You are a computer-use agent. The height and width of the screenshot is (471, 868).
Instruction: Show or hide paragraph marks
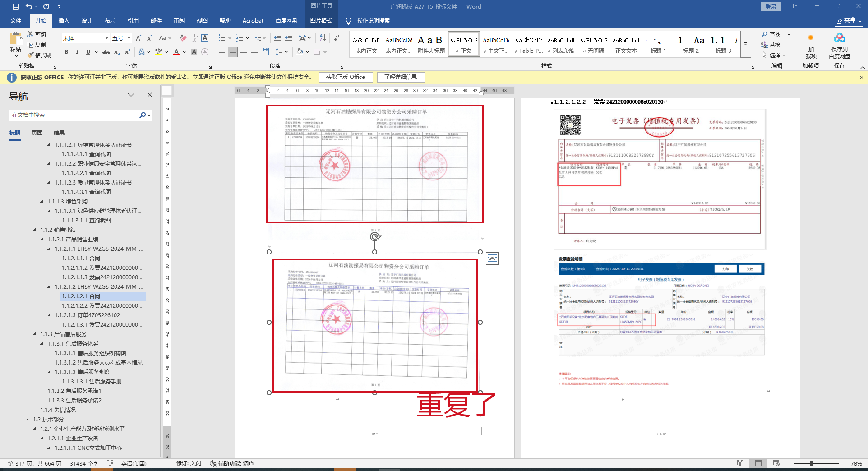tap(337, 38)
